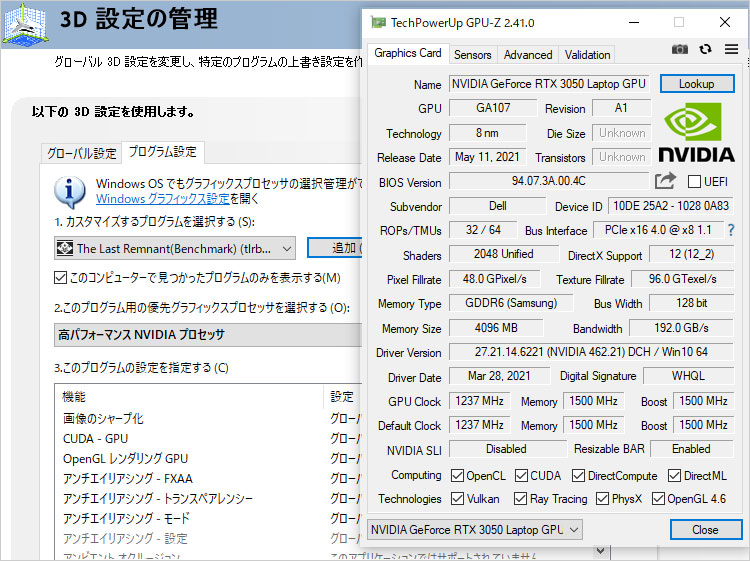The height and width of the screenshot is (561, 750).
Task: Click the 設定 column header
Action: pos(342,396)
